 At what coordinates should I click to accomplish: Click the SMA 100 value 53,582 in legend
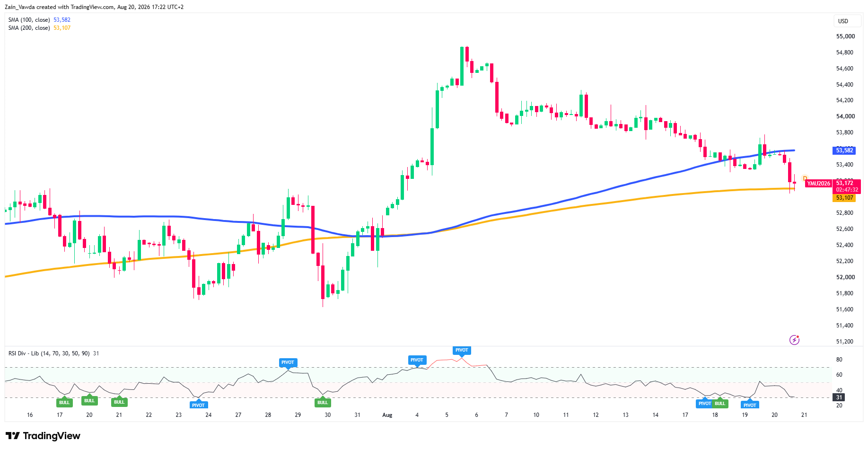click(62, 20)
